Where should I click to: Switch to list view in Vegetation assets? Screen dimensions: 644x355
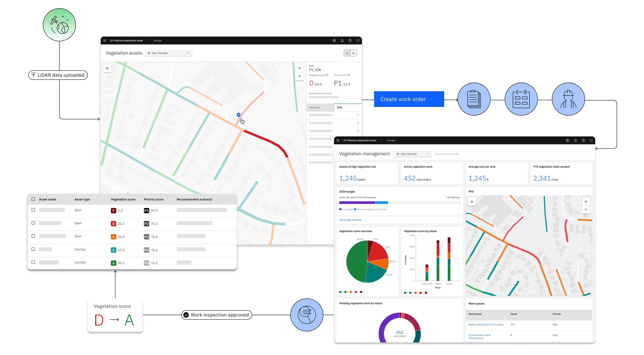pos(347,53)
